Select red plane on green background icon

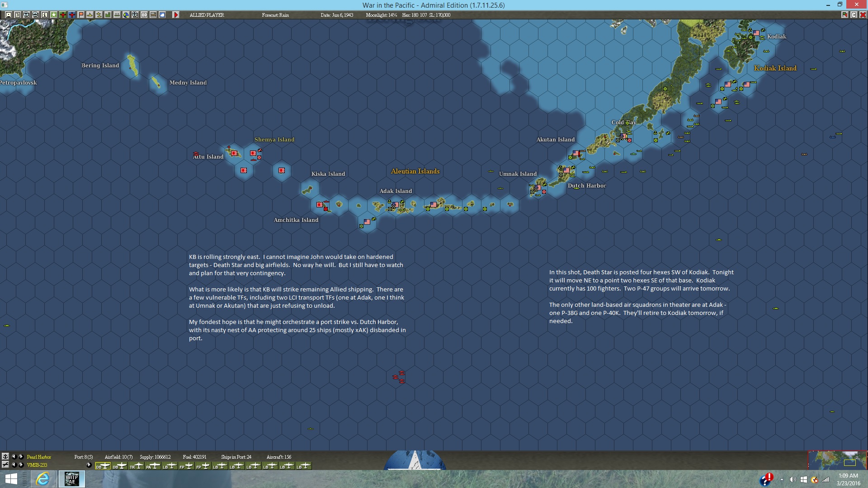click(x=63, y=15)
